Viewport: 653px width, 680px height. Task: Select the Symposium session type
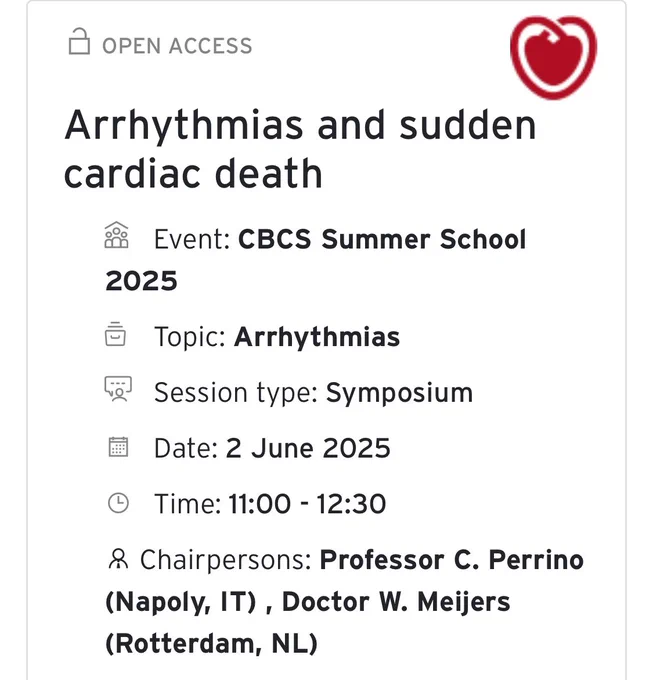pyautogui.click(x=399, y=393)
